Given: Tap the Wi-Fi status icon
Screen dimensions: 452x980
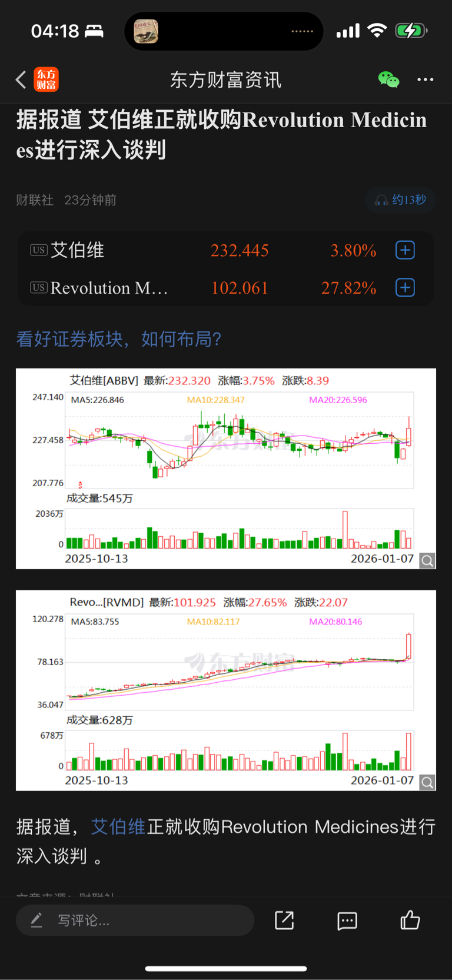Looking at the screenshot, I should click(377, 31).
